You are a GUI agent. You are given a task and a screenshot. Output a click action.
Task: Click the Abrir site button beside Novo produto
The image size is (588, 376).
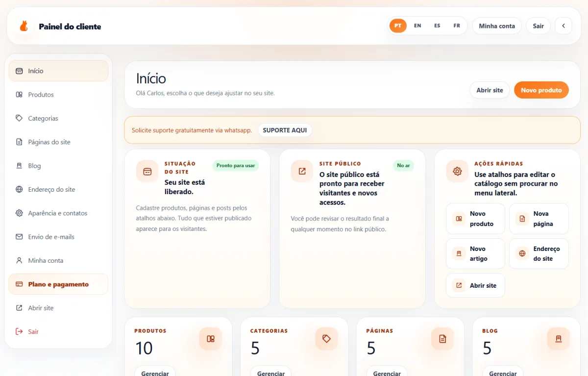point(490,90)
